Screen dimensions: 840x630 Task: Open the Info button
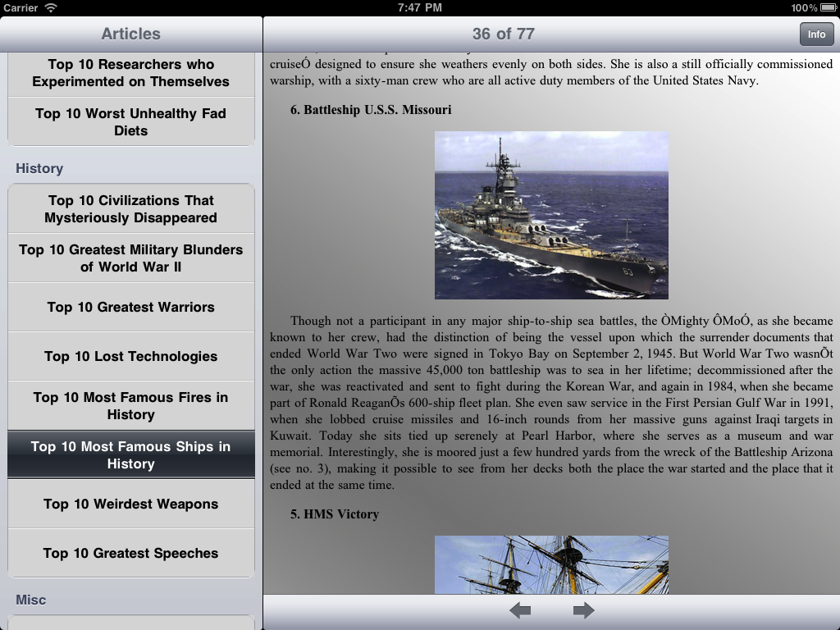(x=816, y=34)
